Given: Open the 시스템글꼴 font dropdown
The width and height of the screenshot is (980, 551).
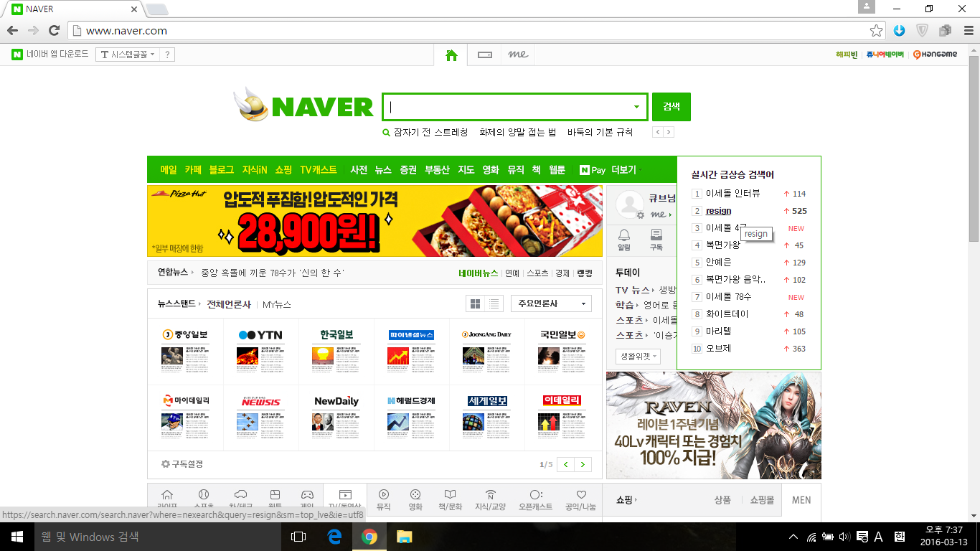Looking at the screenshot, I should point(126,54).
